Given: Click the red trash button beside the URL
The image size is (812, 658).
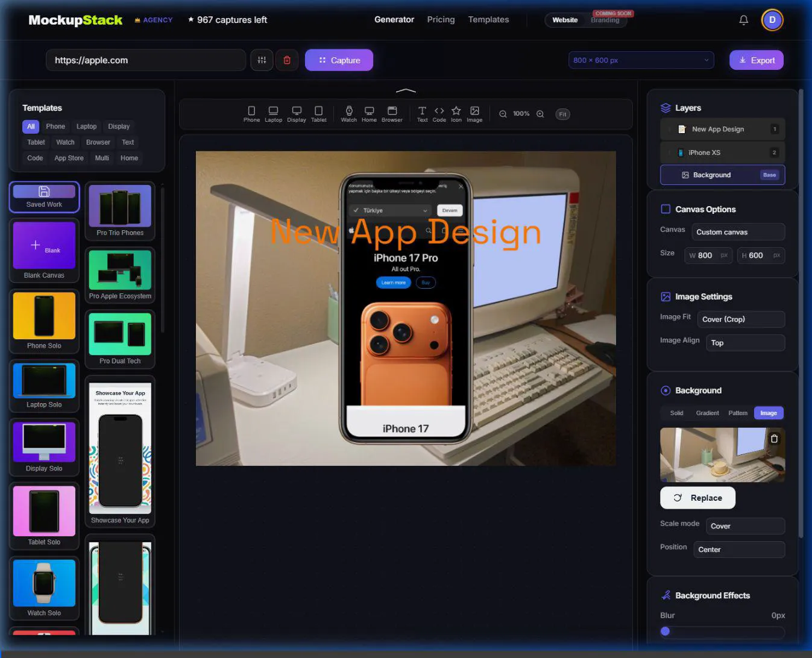Looking at the screenshot, I should (287, 60).
